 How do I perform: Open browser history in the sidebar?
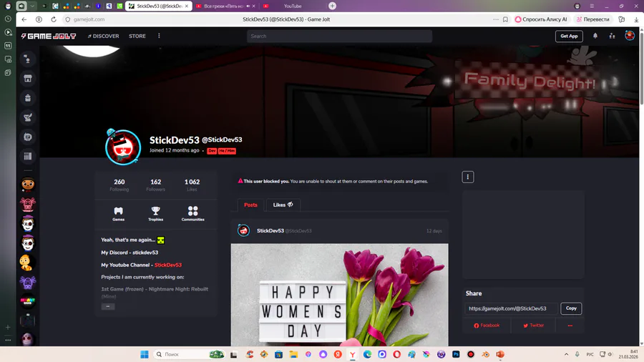click(8, 19)
